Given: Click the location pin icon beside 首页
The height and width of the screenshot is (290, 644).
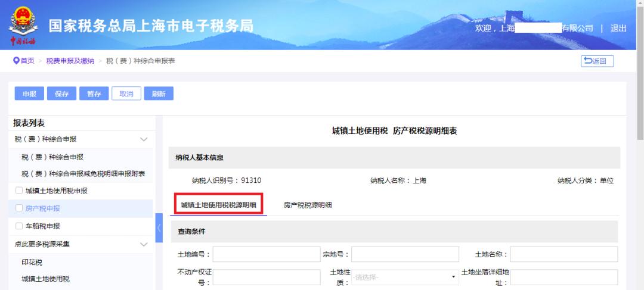Looking at the screenshot, I should [17, 61].
